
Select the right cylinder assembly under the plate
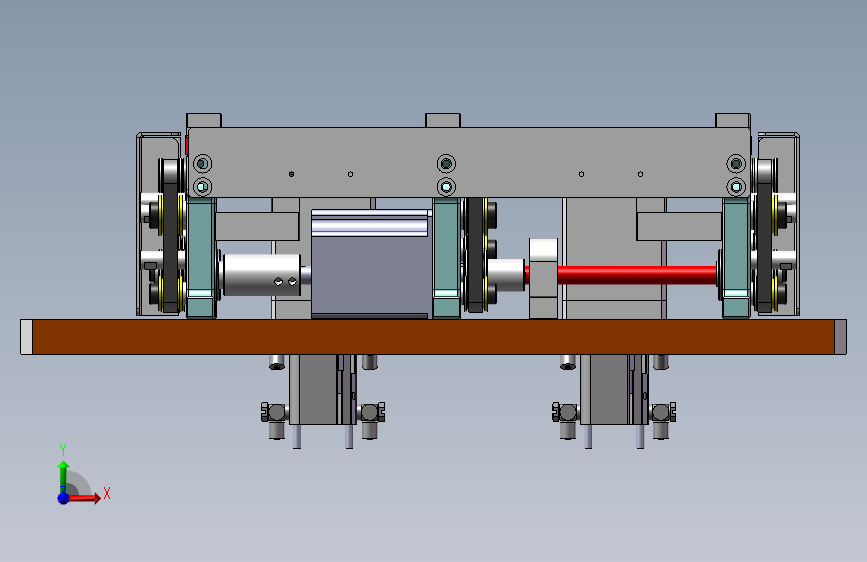pos(614,401)
